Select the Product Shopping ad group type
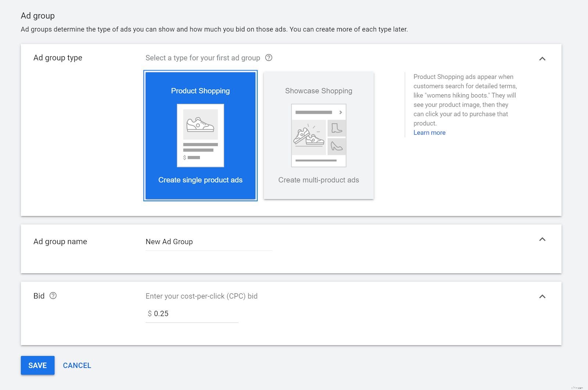 [x=200, y=91]
